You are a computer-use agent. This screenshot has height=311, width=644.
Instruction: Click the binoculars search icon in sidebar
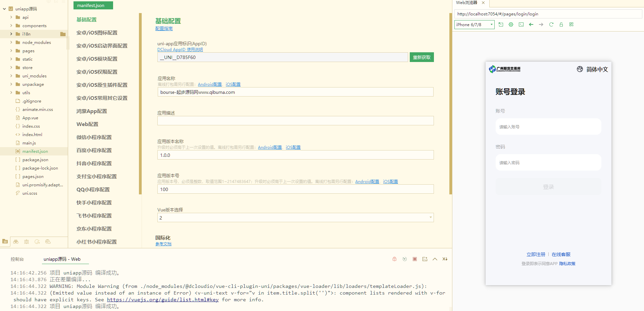coord(16,242)
